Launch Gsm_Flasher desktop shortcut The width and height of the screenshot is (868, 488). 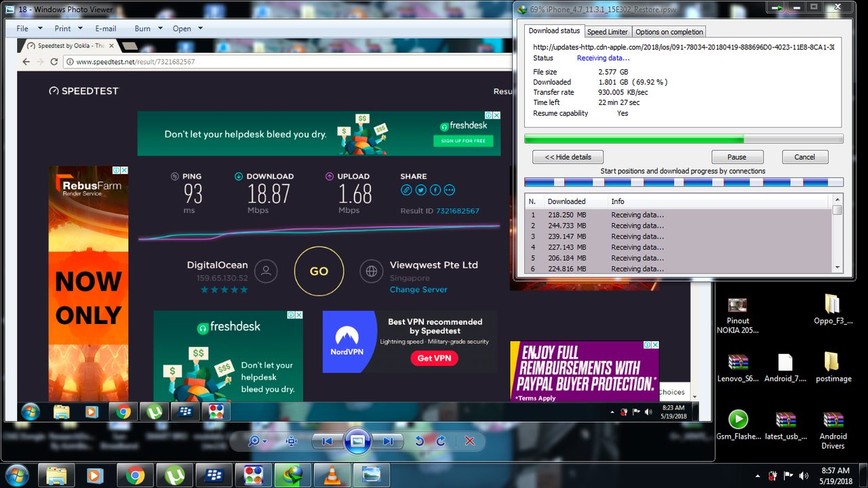tap(738, 426)
